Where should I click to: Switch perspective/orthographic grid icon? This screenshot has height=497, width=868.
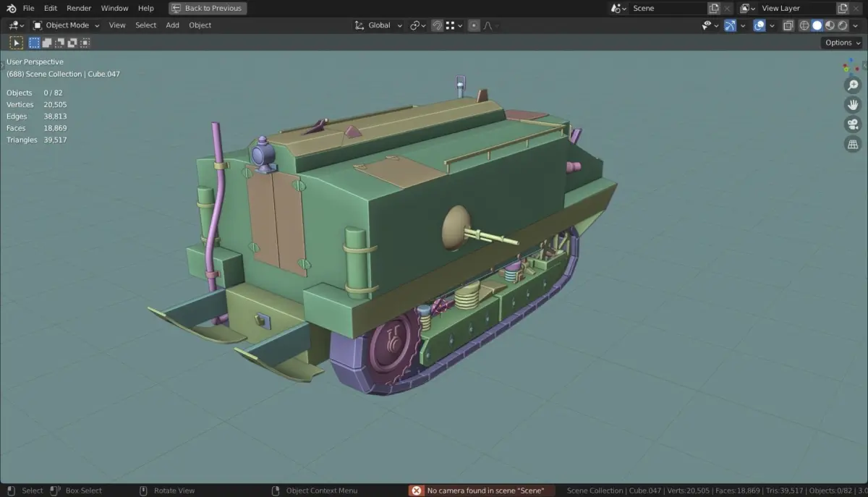[x=853, y=144]
